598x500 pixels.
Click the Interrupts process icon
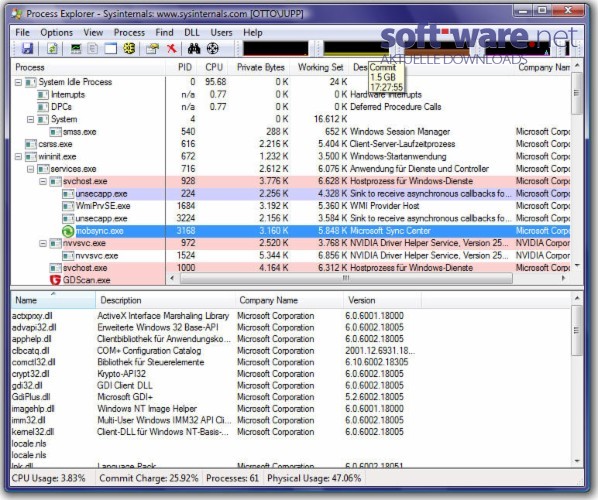tap(43, 95)
